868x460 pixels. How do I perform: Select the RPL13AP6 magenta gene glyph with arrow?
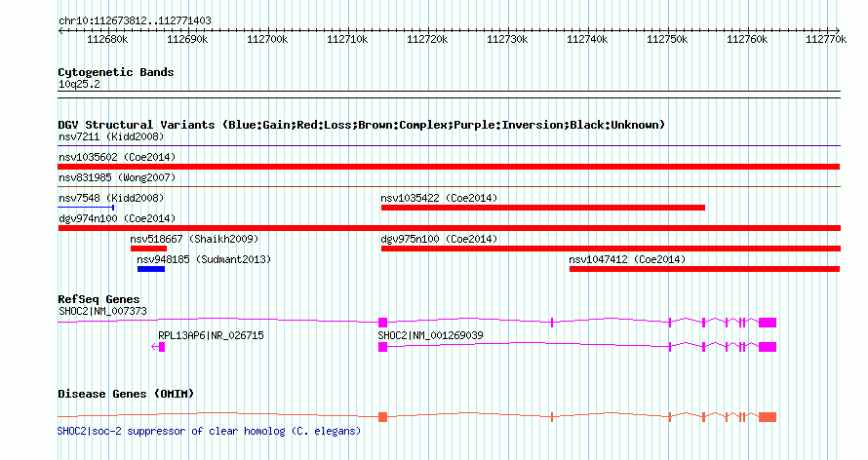tap(158, 347)
